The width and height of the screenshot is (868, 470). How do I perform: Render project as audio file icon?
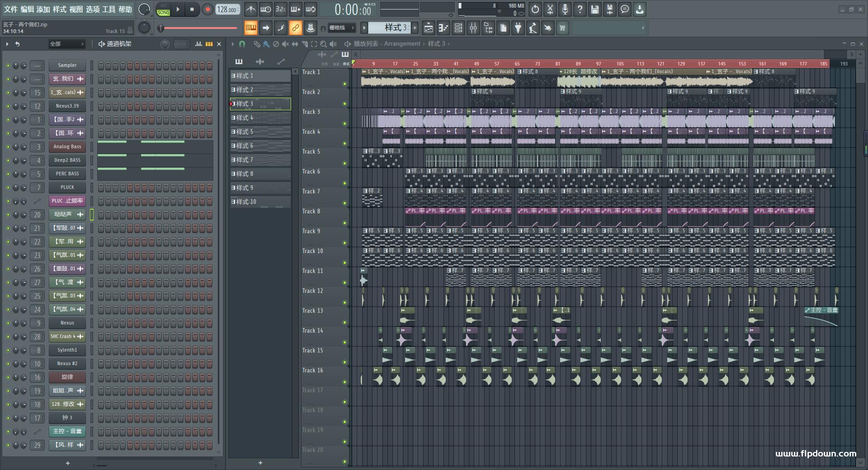click(x=610, y=9)
